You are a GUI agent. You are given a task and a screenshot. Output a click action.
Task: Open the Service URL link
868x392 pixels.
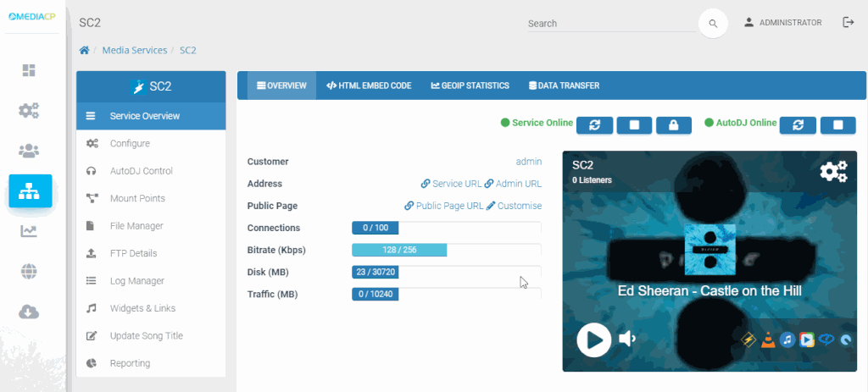click(x=451, y=184)
